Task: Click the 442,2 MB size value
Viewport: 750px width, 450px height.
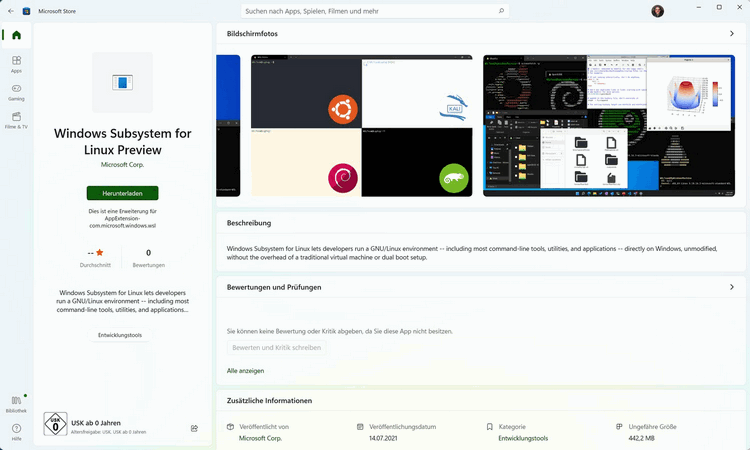Action: tap(642, 439)
